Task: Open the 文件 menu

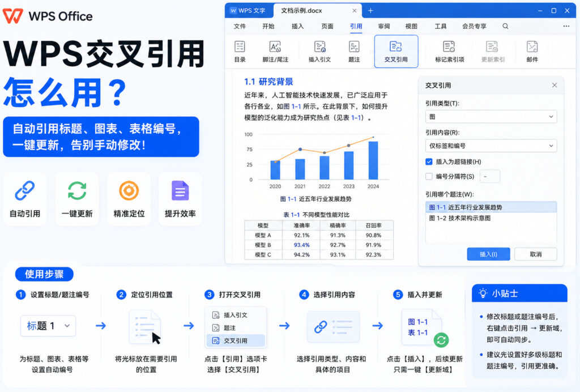Action: pos(240,26)
